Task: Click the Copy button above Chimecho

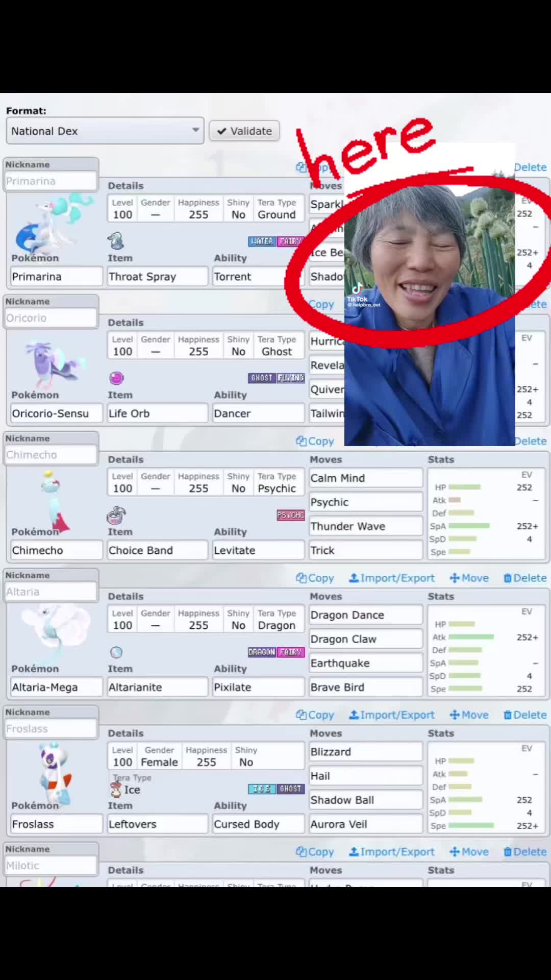Action: [x=315, y=441]
